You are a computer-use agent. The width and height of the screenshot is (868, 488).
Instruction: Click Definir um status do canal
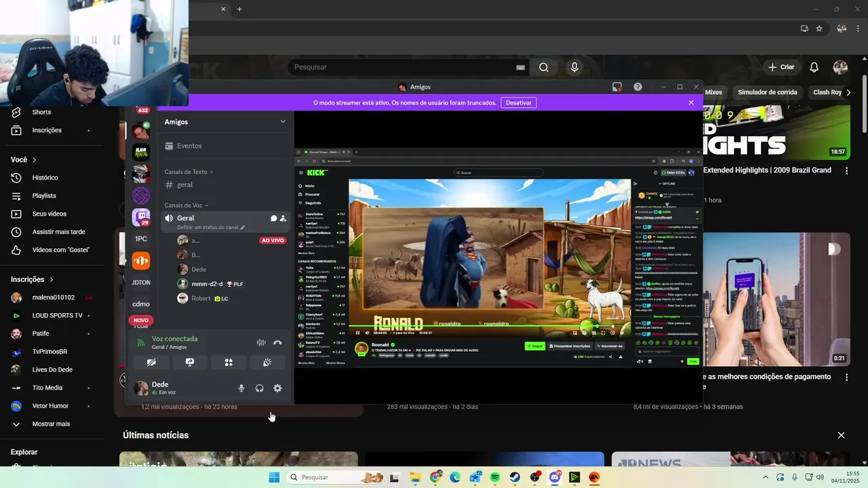(x=211, y=227)
